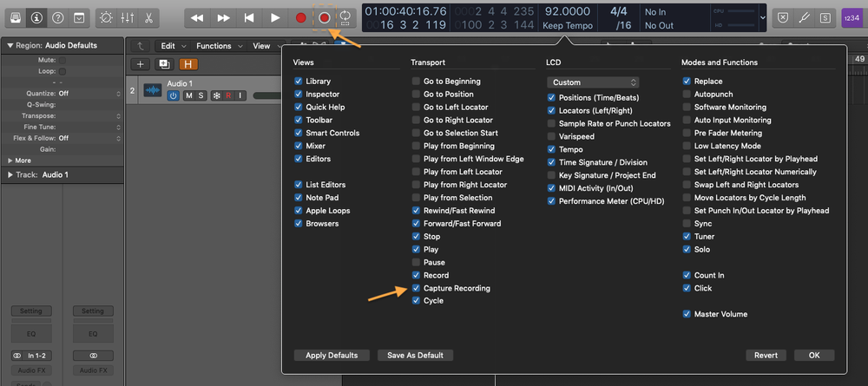Click the Fast Forward transport button
The width and height of the screenshot is (868, 386).
pos(223,17)
